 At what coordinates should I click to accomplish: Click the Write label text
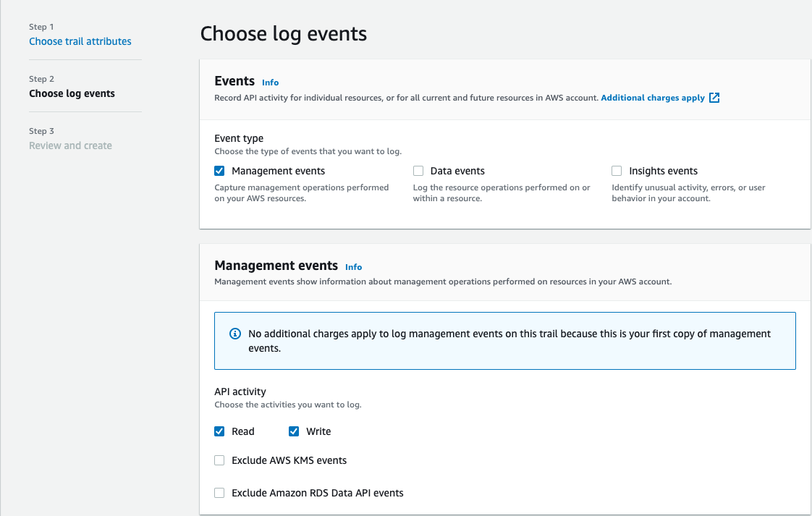318,431
